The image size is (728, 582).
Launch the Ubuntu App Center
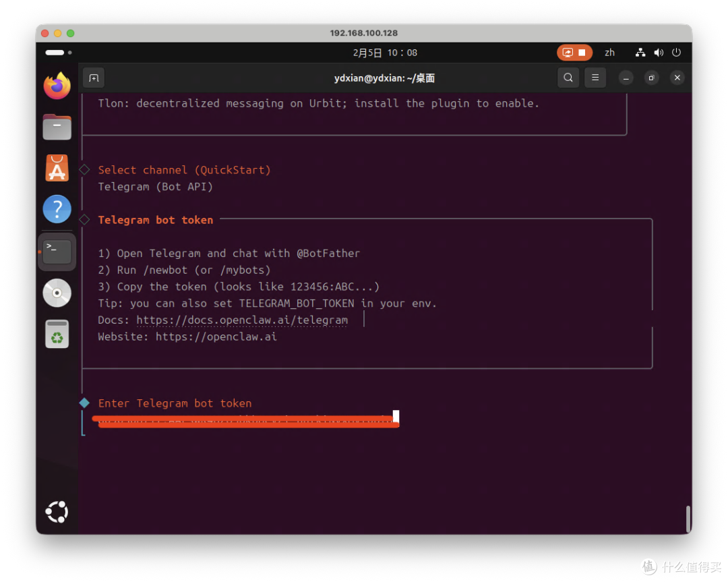(57, 168)
